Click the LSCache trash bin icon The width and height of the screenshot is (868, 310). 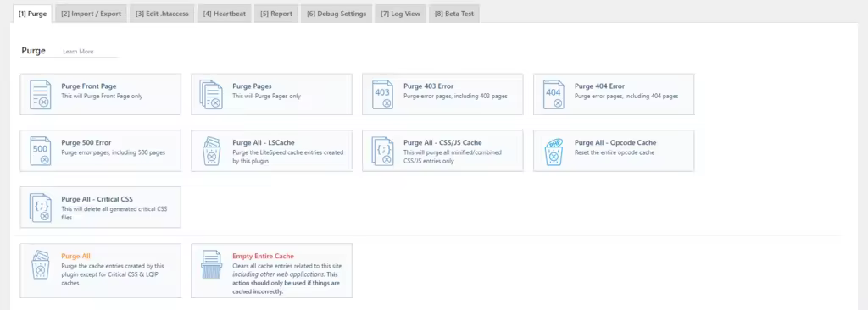211,151
